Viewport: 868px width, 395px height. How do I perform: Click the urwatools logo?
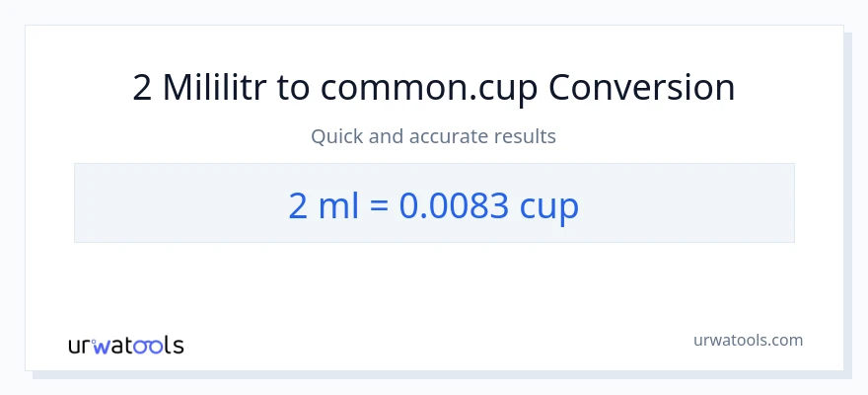(125, 345)
